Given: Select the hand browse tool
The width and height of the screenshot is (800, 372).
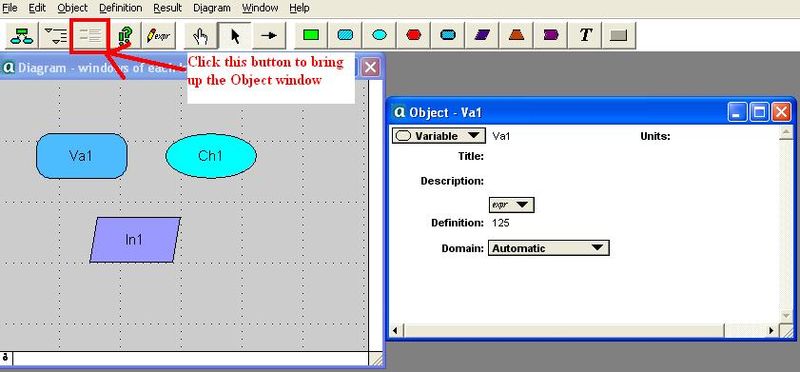Looking at the screenshot, I should 200,35.
